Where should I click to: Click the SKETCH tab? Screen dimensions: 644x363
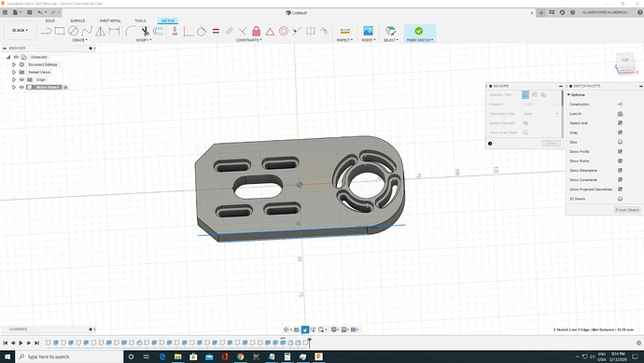168,21
